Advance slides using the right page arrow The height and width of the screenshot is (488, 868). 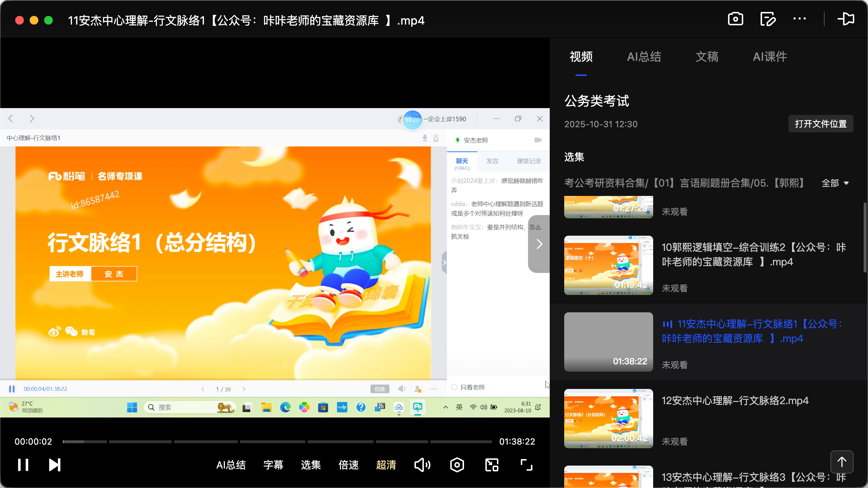coord(244,389)
